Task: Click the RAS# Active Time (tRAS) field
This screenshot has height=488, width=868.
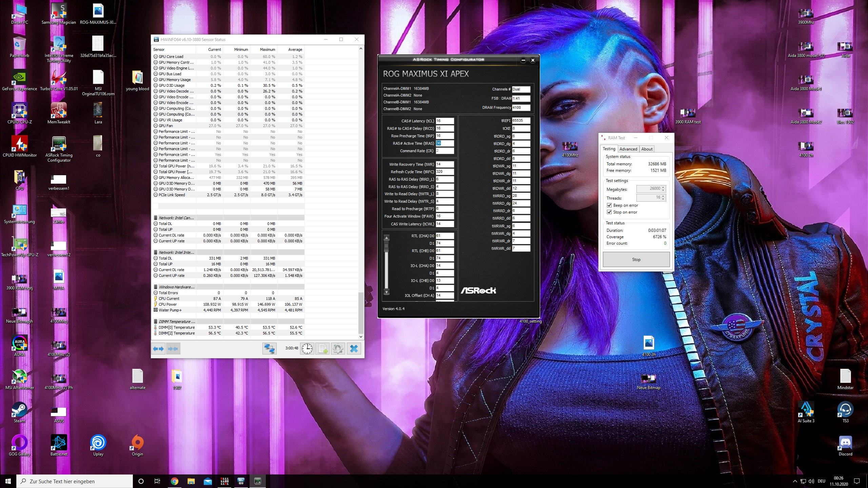Action: point(445,143)
